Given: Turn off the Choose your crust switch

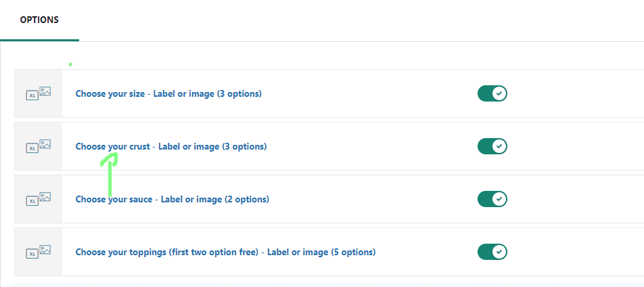Looking at the screenshot, I should (x=492, y=146).
